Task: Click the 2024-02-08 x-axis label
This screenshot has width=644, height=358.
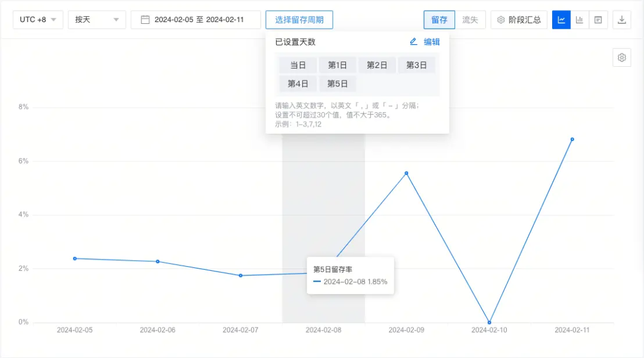Action: pos(323,329)
